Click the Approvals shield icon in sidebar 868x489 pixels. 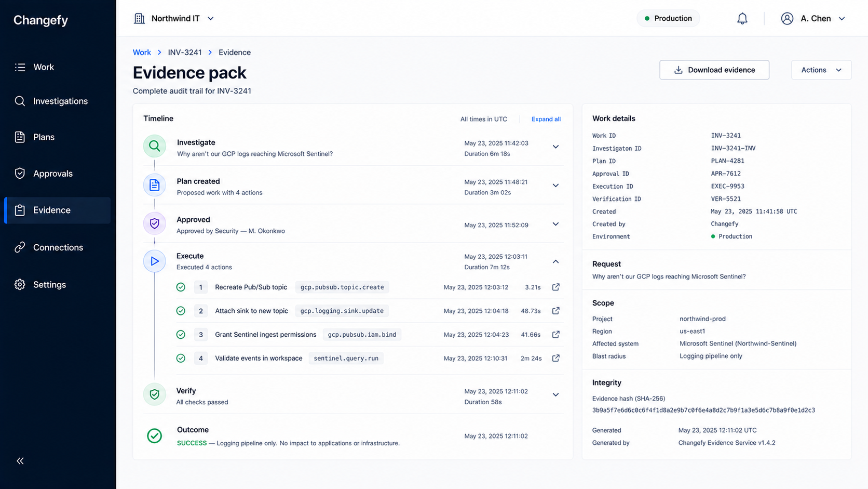(x=20, y=174)
